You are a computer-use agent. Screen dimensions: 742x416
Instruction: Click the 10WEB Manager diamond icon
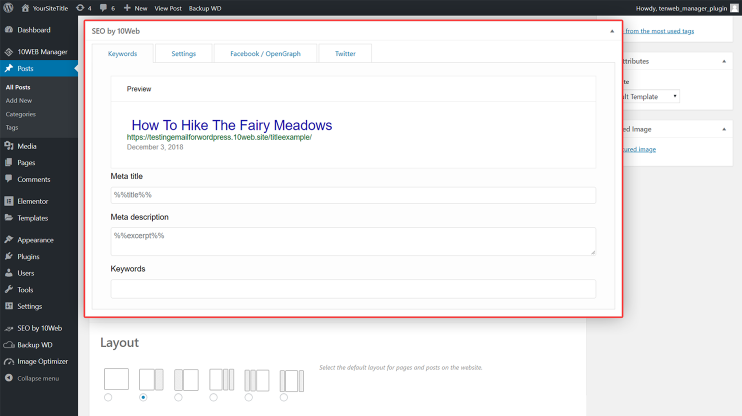9,52
